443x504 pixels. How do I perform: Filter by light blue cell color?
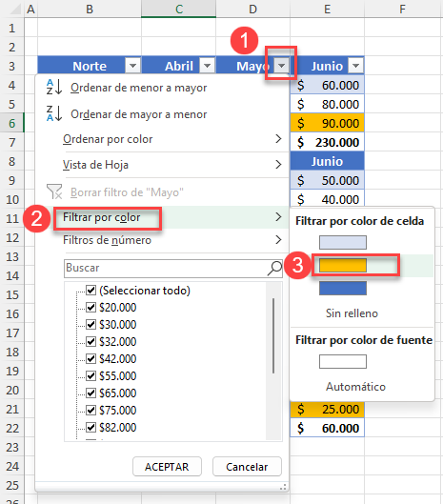click(343, 242)
